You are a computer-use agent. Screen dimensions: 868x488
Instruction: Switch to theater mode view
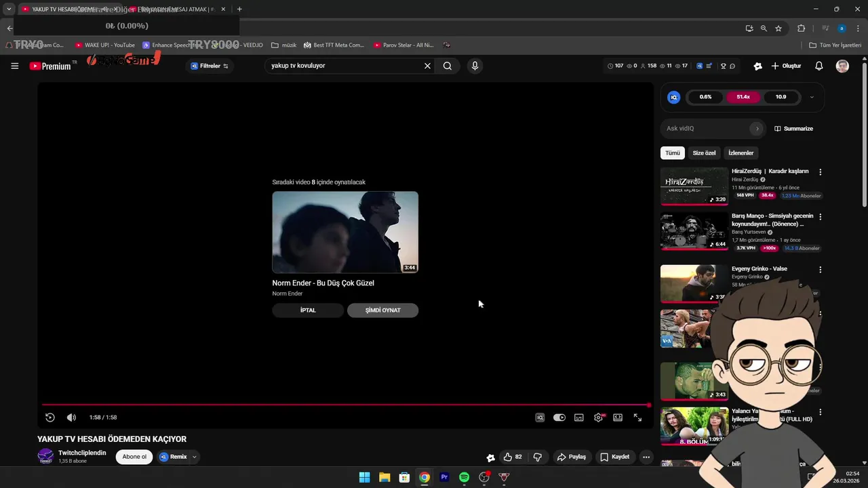pos(618,418)
